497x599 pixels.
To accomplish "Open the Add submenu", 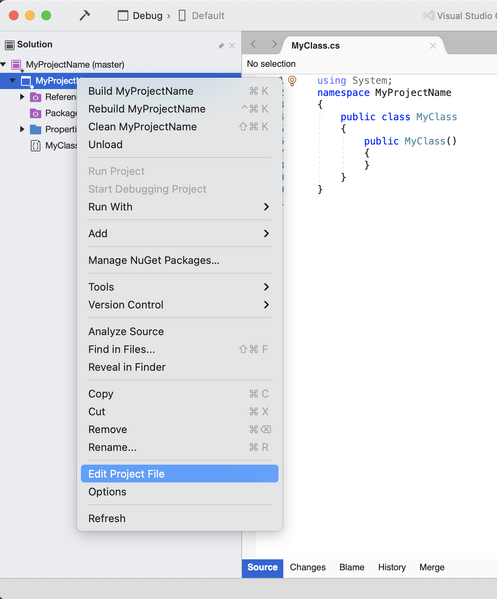I will (x=180, y=234).
